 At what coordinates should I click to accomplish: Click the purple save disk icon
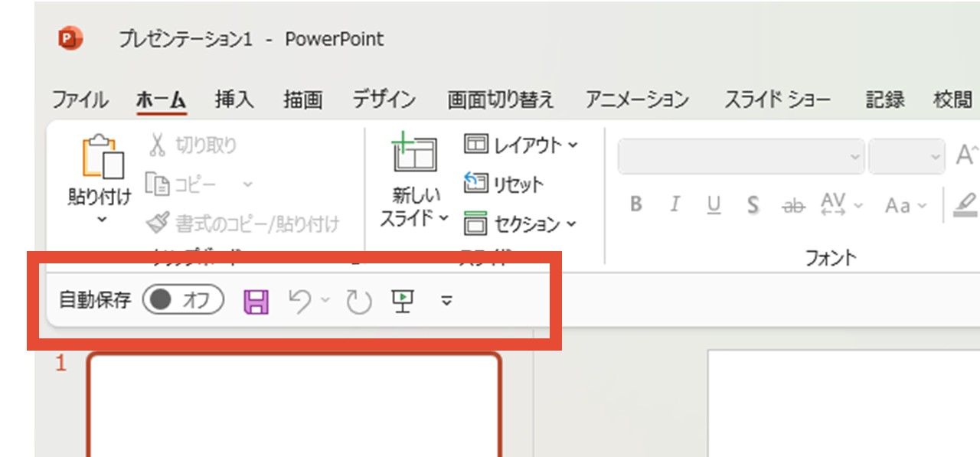pos(256,302)
